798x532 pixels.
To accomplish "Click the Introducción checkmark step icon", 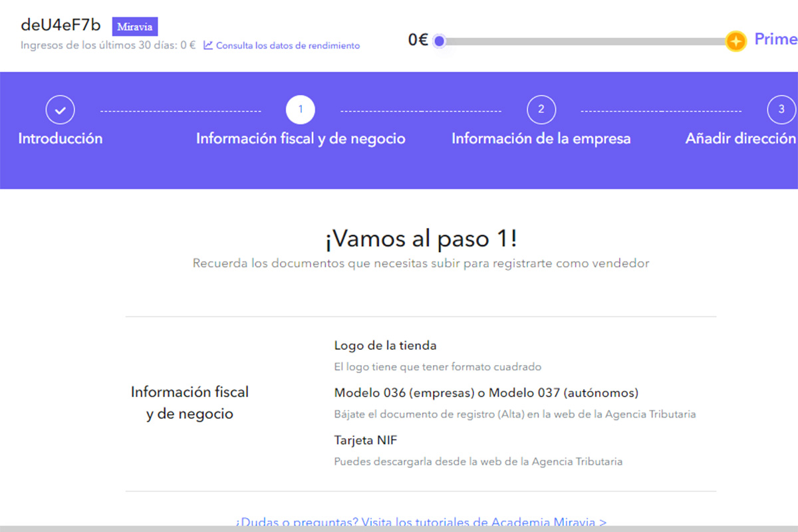I will pyautogui.click(x=61, y=110).
